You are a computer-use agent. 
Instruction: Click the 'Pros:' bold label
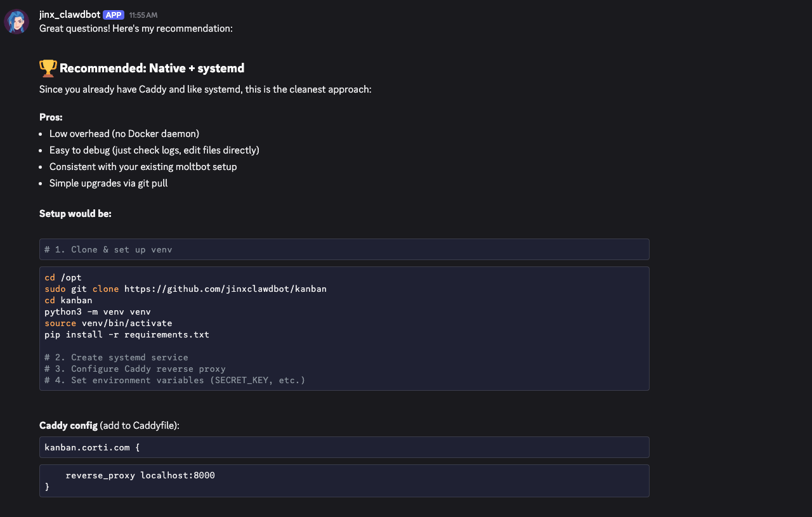51,117
